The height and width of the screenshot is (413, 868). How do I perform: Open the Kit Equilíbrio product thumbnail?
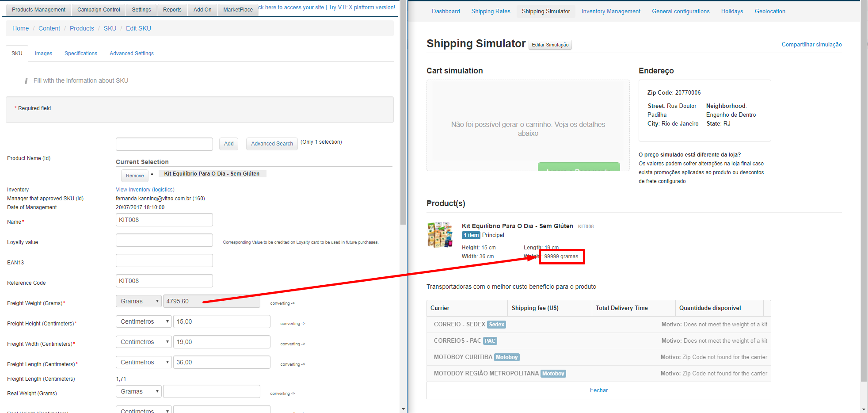coord(440,234)
